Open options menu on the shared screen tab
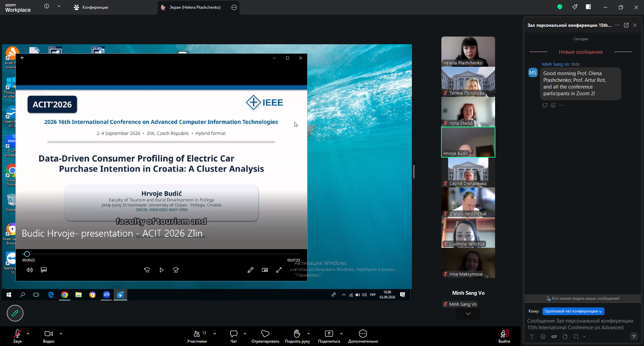Image resolution: width=644 pixels, height=346 pixels. point(234,7)
